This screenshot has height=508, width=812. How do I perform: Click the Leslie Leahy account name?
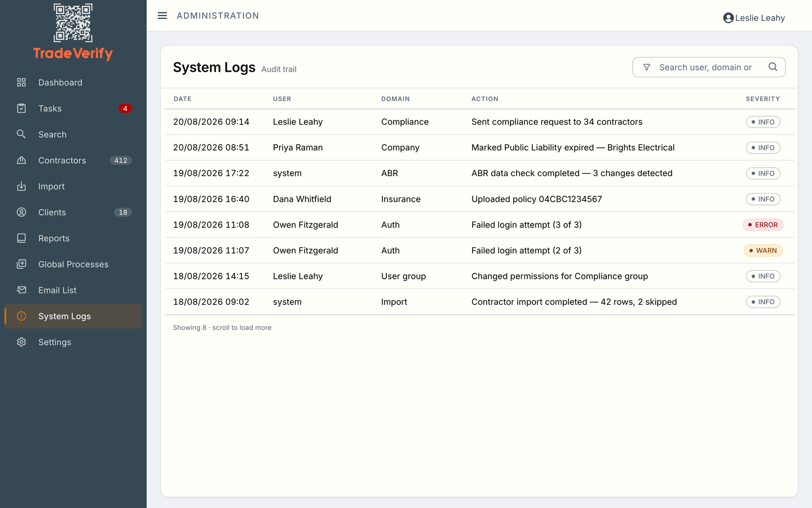[x=760, y=18]
